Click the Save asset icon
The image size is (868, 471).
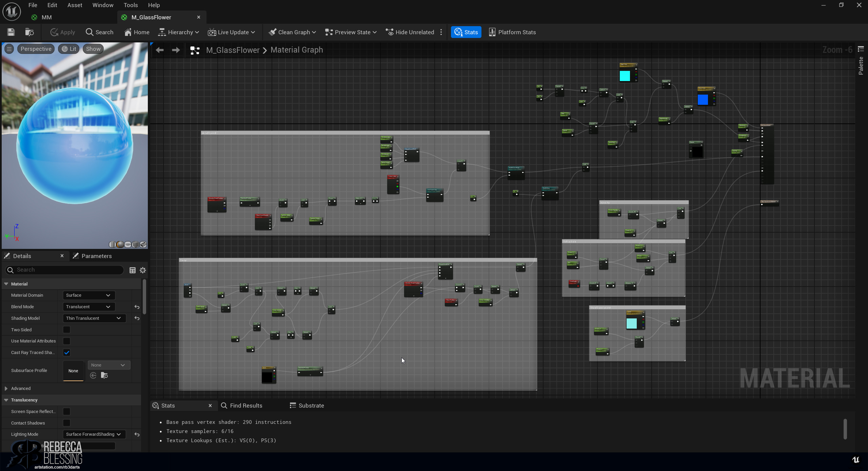point(11,32)
